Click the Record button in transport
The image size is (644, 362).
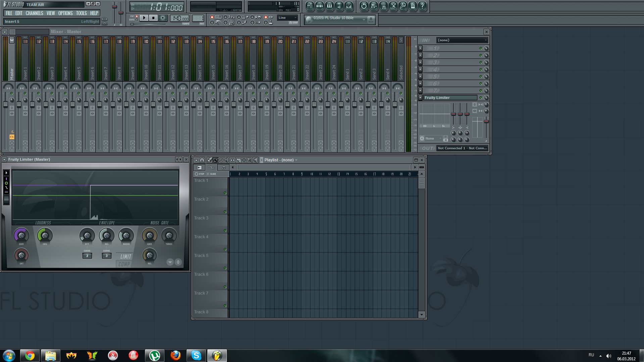pos(163,18)
